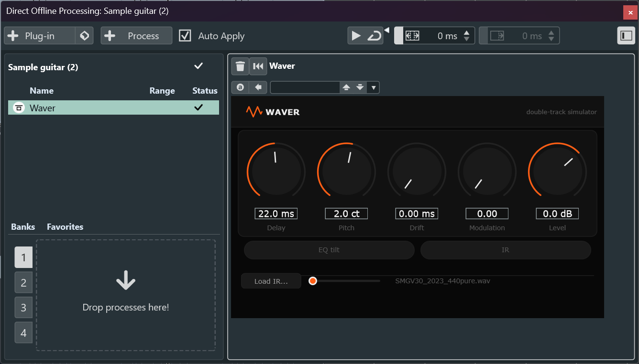
Task: Select bank 2
Action: pyautogui.click(x=23, y=283)
